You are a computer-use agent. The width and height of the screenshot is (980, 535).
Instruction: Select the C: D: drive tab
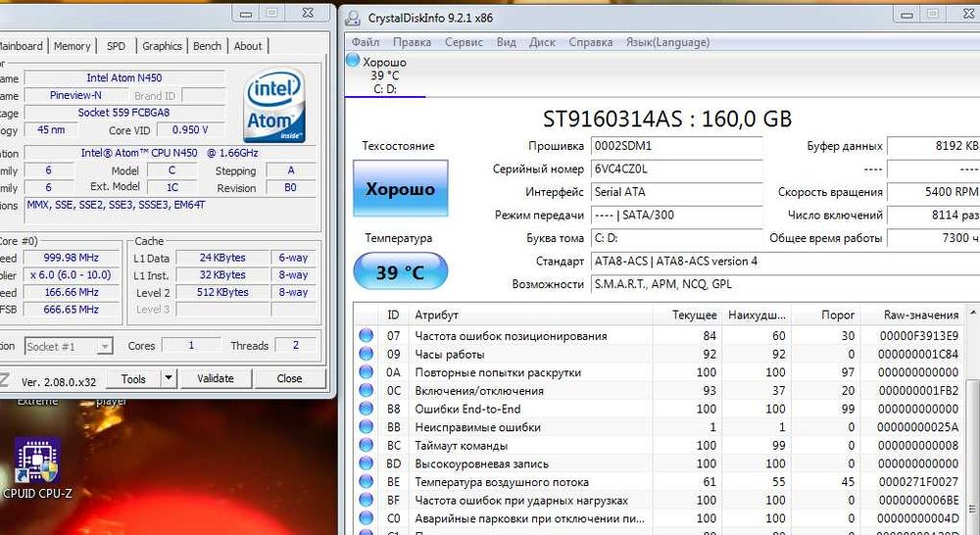[x=385, y=75]
